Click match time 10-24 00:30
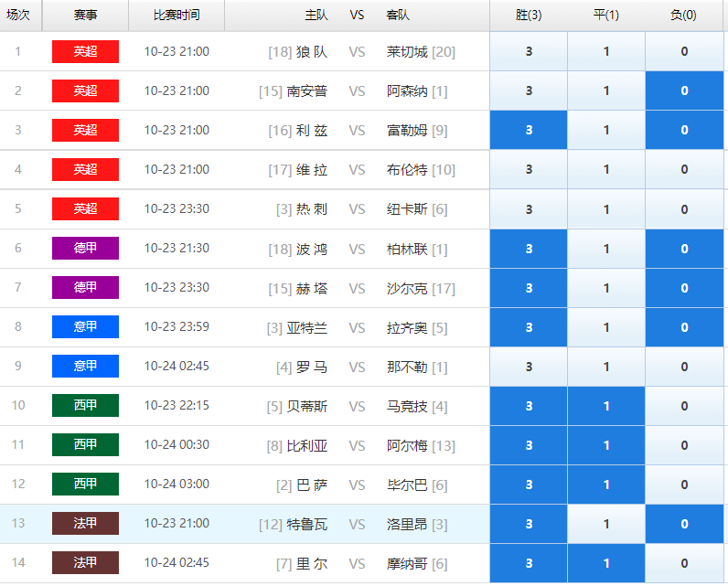Image resolution: width=728 pixels, height=586 pixels. (x=177, y=444)
